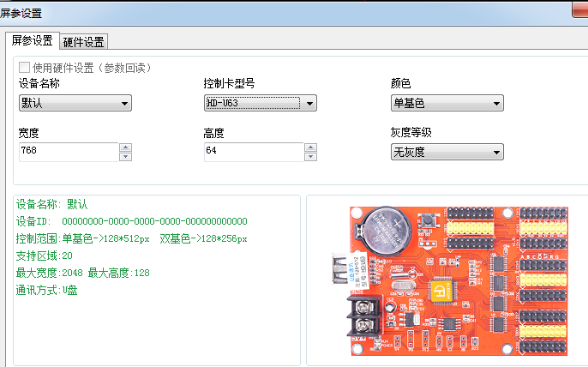588x367 pixels.
Task: Expand the 控制卡型号 dropdown list
Action: click(261, 104)
